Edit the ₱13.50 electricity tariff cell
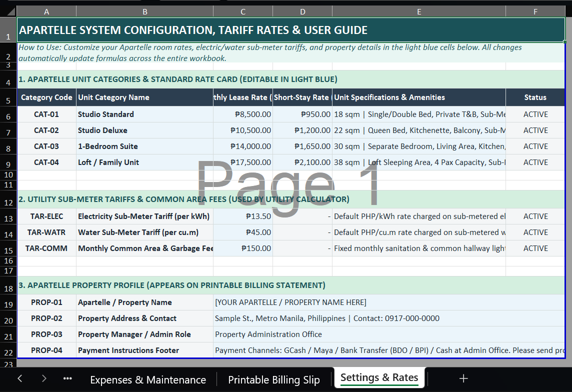Viewport: 572px width, 392px height. [243, 216]
